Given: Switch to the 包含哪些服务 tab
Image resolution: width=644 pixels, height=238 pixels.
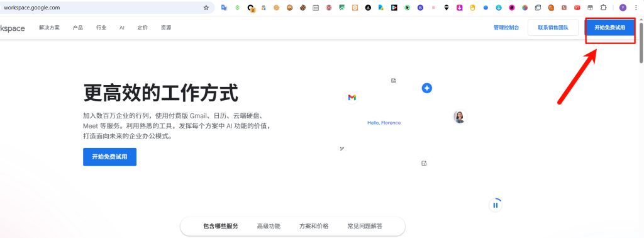Looking at the screenshot, I should pyautogui.click(x=221, y=226).
